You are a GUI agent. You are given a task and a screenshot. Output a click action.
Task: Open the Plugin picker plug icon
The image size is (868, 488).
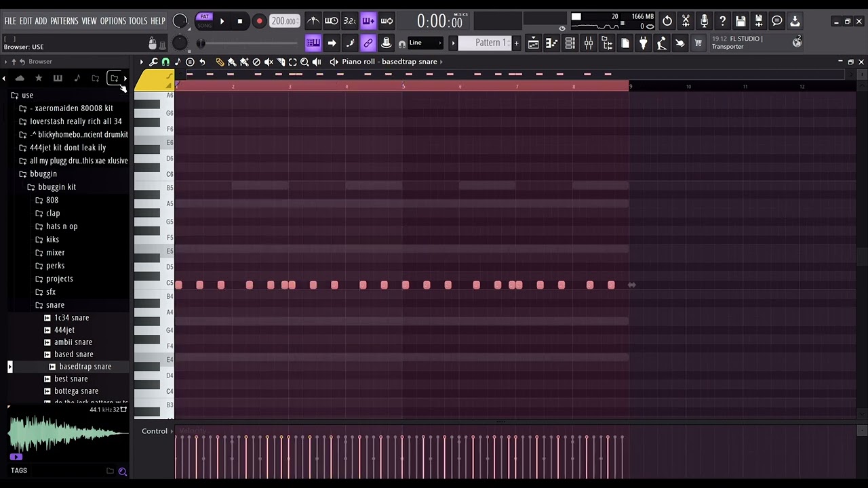click(x=644, y=43)
